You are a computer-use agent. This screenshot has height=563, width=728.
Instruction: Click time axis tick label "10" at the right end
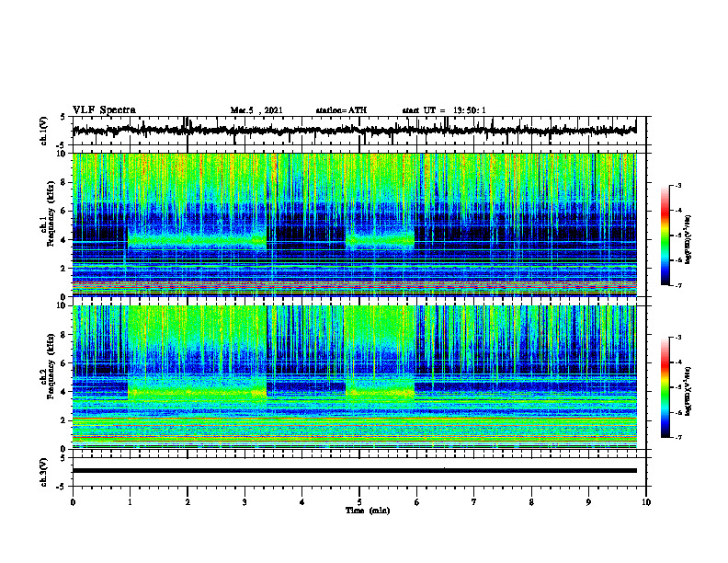coord(646,502)
